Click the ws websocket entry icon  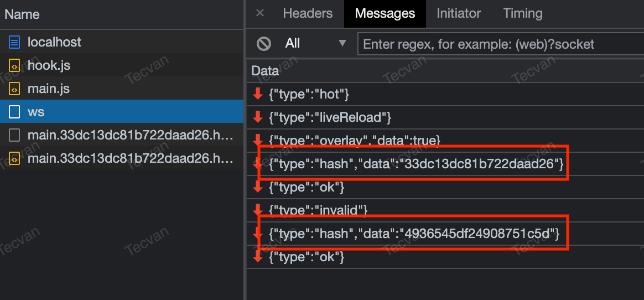14,112
